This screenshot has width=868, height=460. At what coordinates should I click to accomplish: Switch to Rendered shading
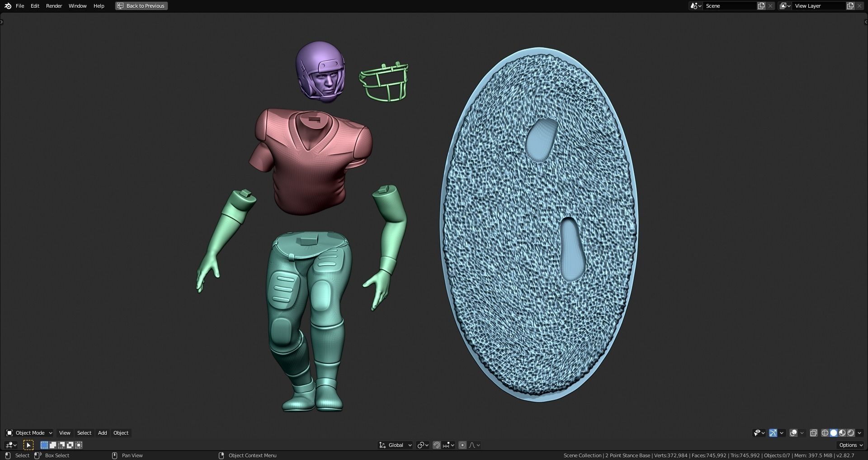point(851,433)
